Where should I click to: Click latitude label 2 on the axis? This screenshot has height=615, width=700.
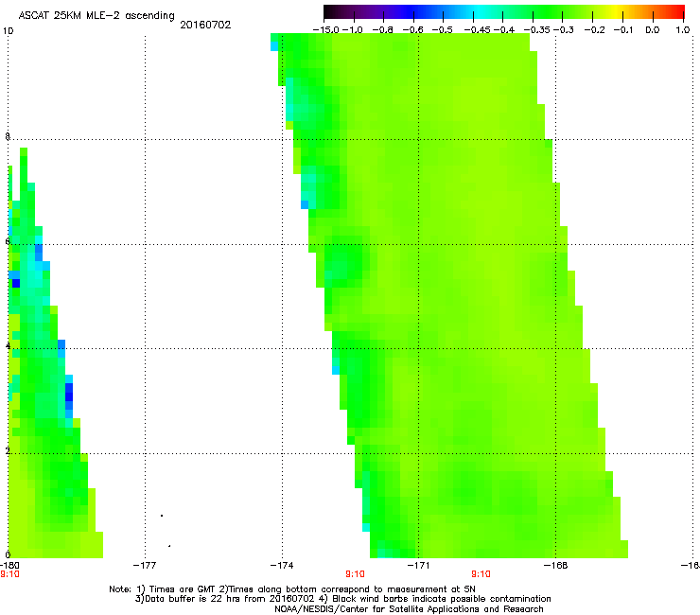coord(8,450)
